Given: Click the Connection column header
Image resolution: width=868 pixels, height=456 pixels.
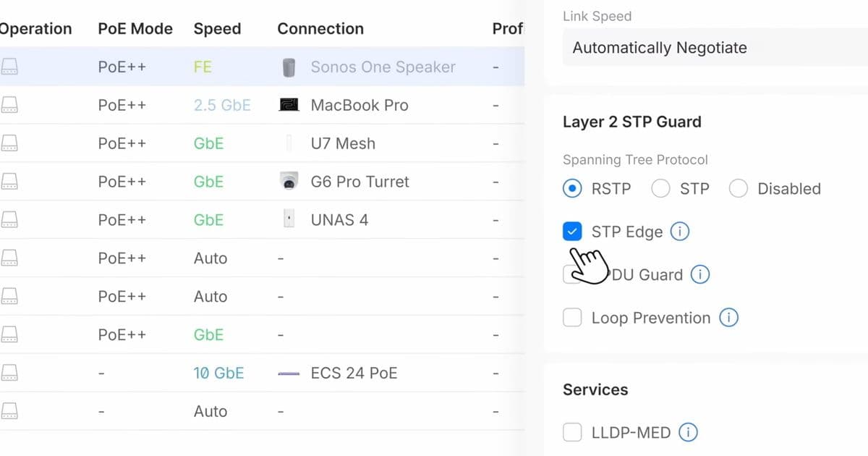Looking at the screenshot, I should click(320, 28).
